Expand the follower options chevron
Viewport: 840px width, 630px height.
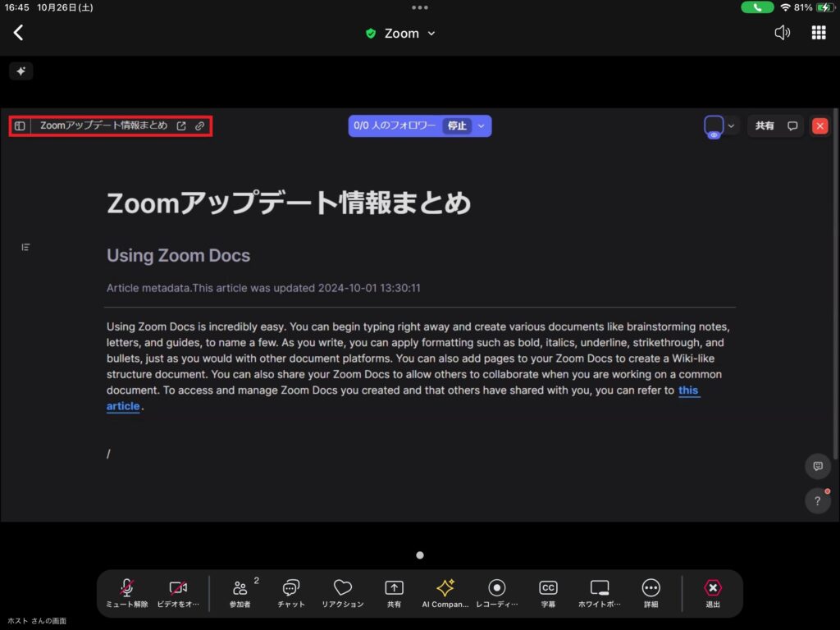[x=482, y=126]
